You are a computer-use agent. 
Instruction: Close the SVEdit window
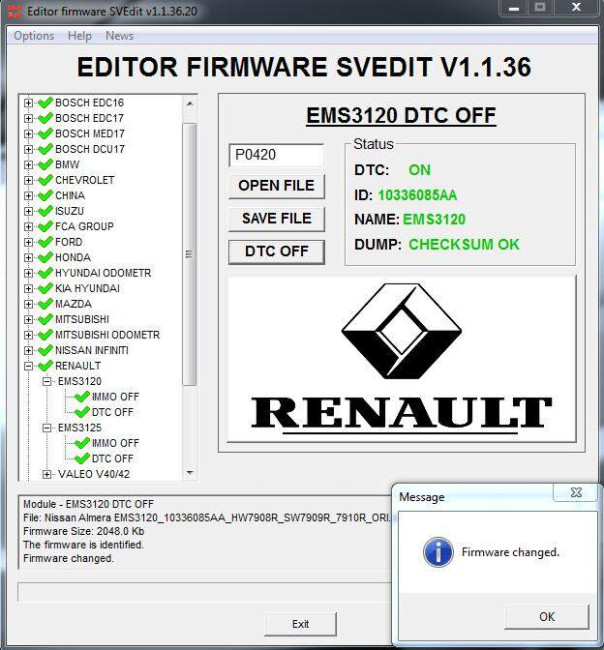tap(576, 8)
